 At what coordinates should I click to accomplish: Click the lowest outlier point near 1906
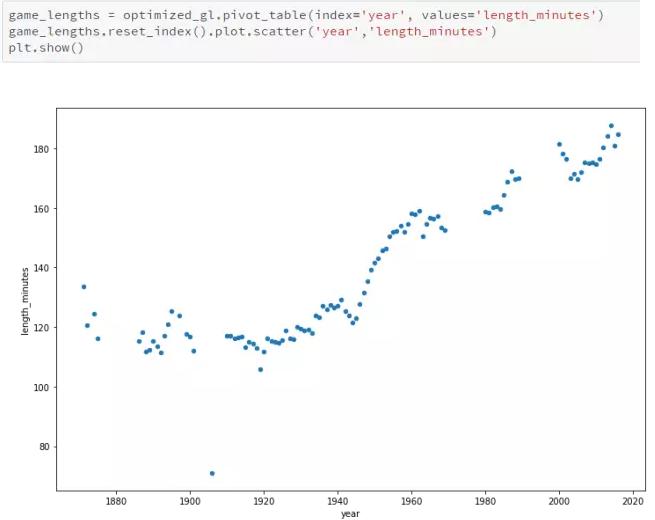click(x=212, y=473)
